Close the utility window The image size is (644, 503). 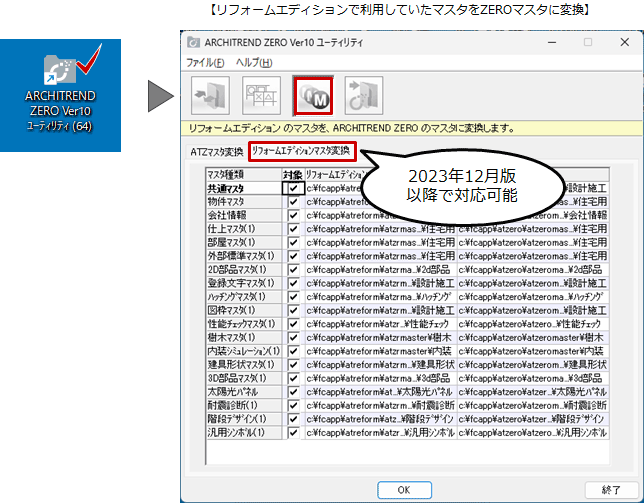click(625, 42)
